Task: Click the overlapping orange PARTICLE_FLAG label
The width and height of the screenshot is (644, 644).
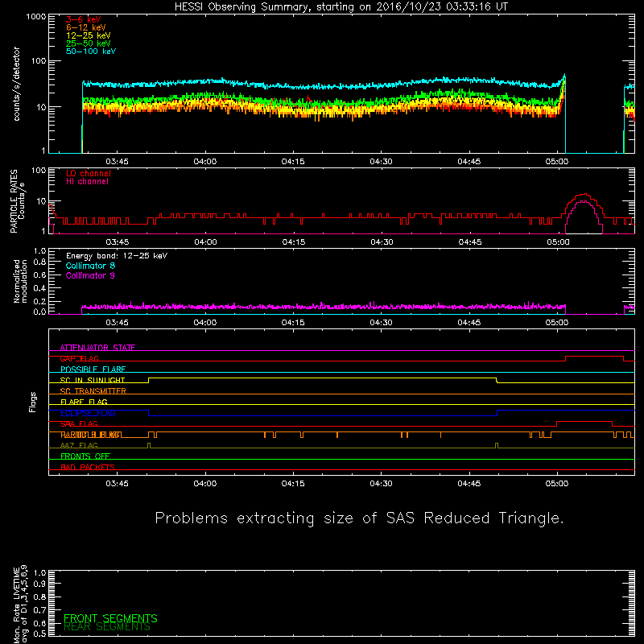Action: (x=91, y=435)
